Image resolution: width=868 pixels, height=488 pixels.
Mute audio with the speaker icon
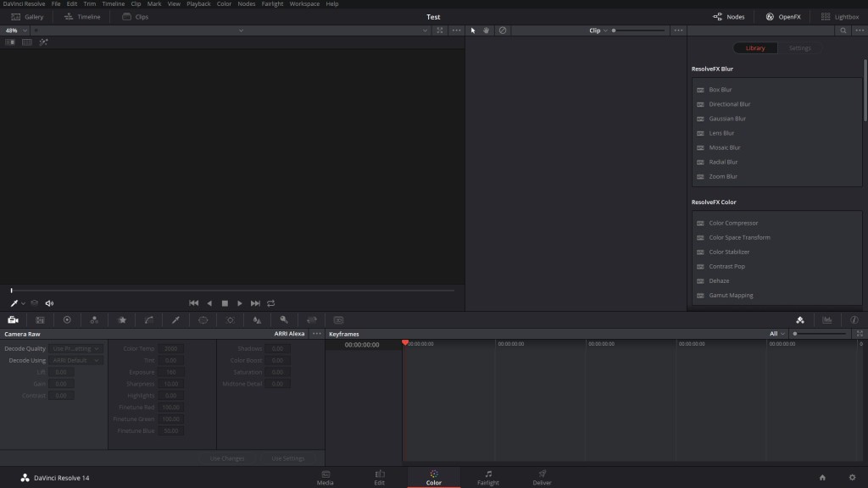49,303
